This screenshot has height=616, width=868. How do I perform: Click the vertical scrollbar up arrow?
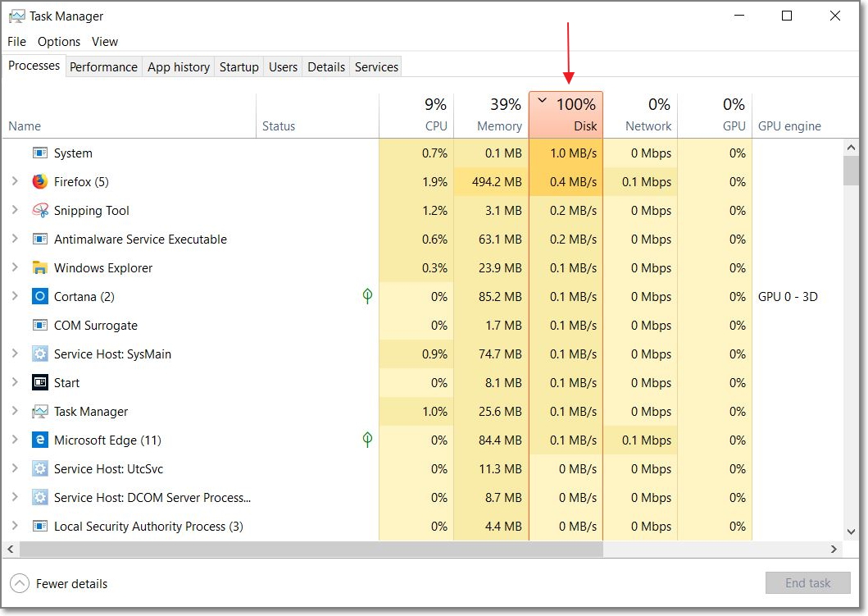852,148
